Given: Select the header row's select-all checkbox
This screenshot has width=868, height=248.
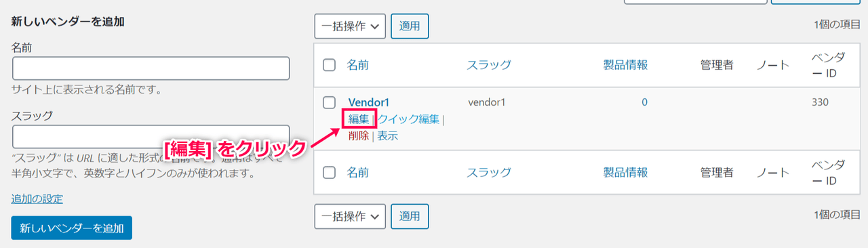Looking at the screenshot, I should tap(330, 65).
